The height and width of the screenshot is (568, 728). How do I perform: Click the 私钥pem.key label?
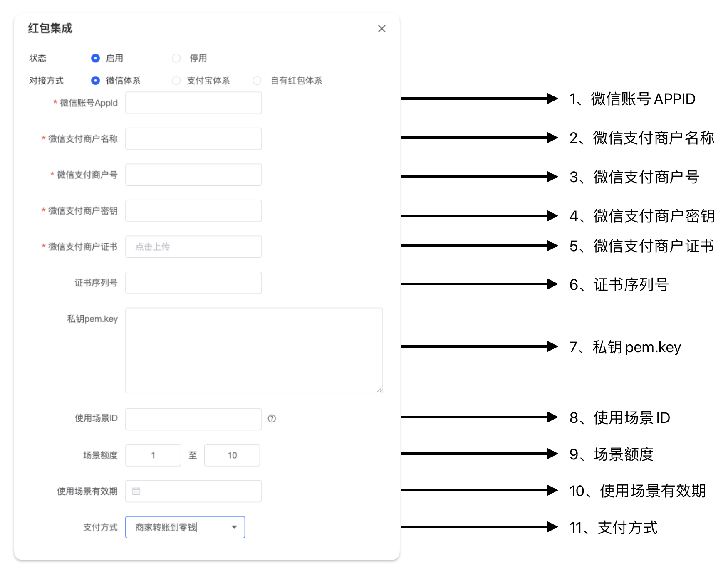click(92, 319)
